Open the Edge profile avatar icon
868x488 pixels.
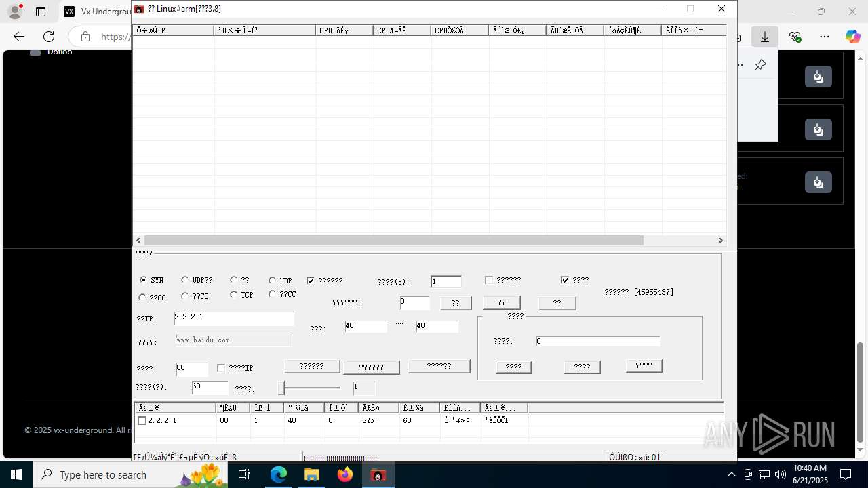pos(14,12)
